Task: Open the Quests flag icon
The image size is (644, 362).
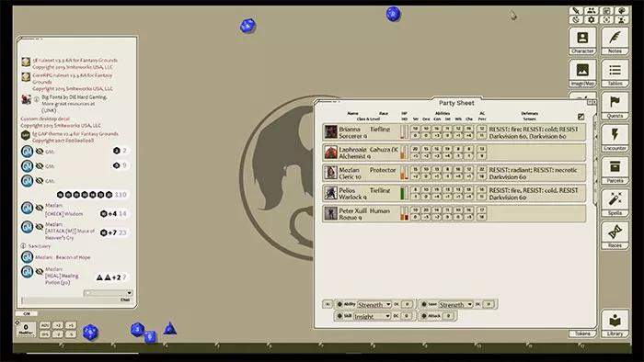Action: click(615, 106)
